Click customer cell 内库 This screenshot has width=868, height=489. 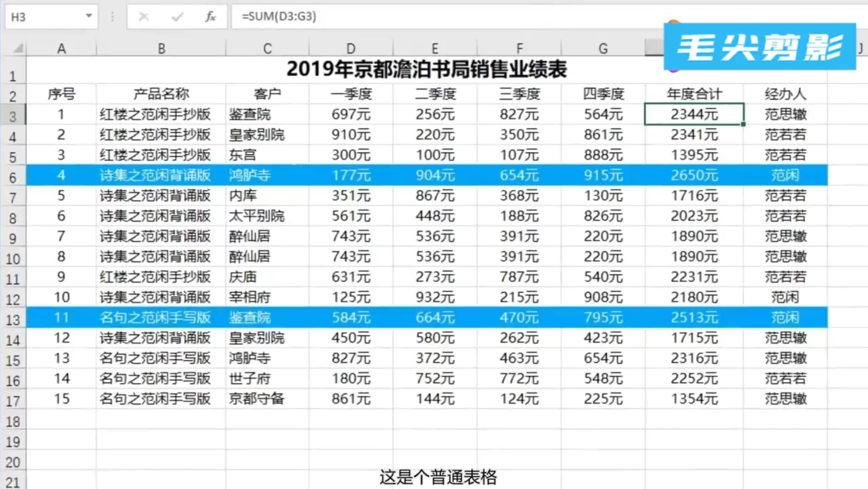pyautogui.click(x=267, y=196)
